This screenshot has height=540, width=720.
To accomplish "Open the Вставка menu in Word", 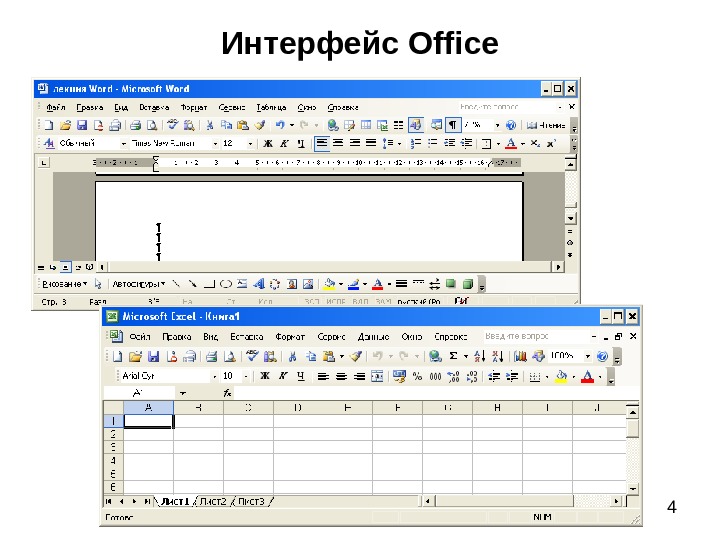I will pos(154,107).
